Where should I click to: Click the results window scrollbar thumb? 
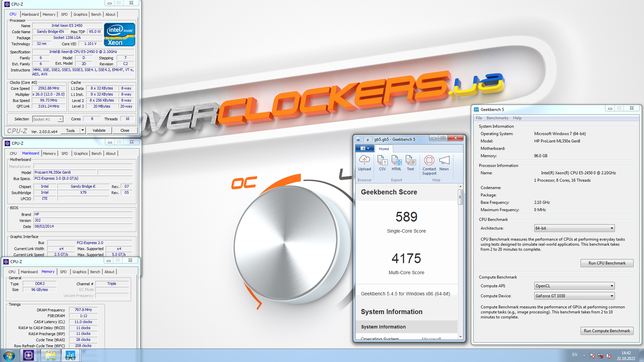tap(461, 197)
